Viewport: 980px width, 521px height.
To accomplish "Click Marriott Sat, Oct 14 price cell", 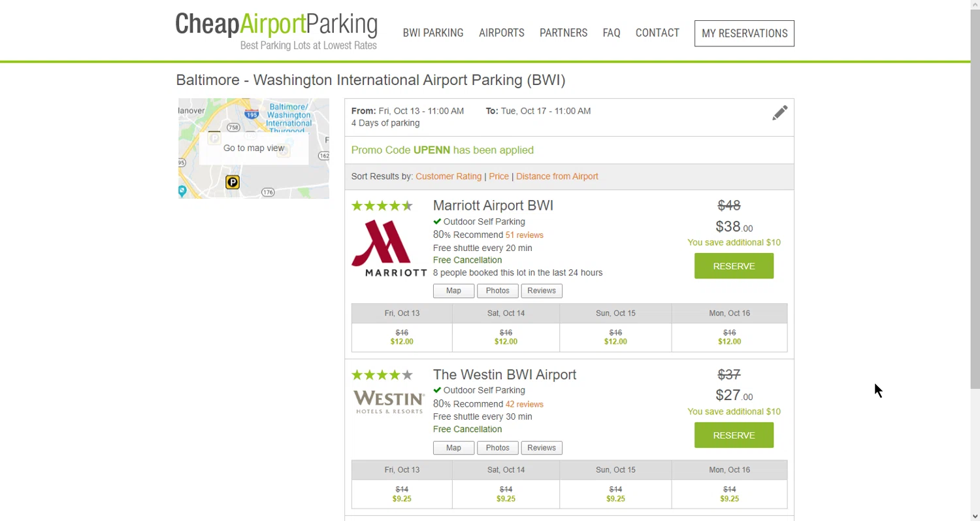I will tap(506, 337).
